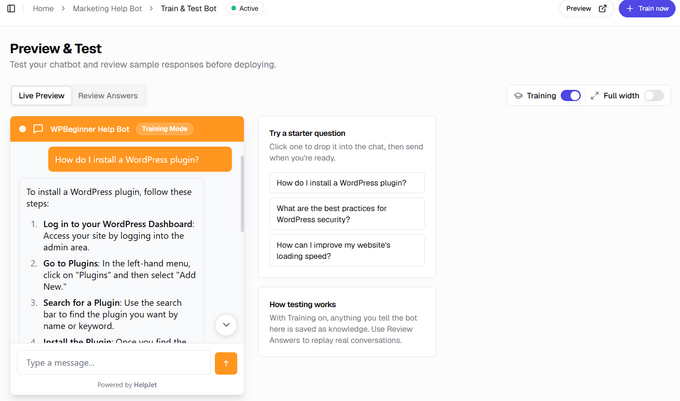Click 'Test your chatbot and review' subtitle
680x401 pixels.
coord(143,65)
